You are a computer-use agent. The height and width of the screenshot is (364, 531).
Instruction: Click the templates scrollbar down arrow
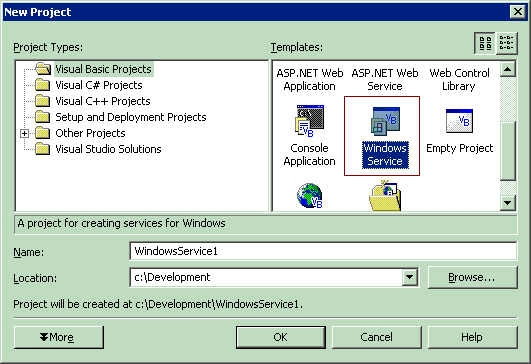coord(508,203)
